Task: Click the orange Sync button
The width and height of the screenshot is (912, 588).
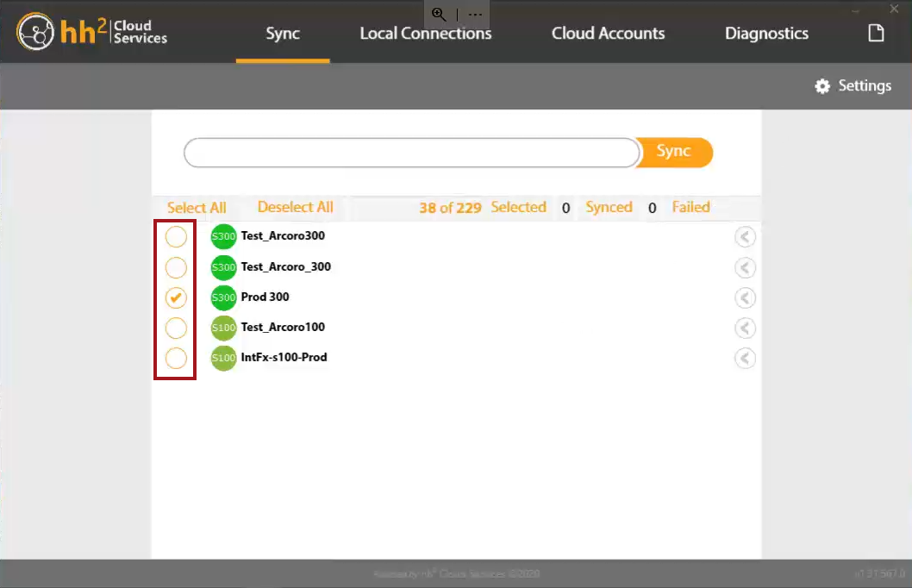Action: click(x=675, y=153)
